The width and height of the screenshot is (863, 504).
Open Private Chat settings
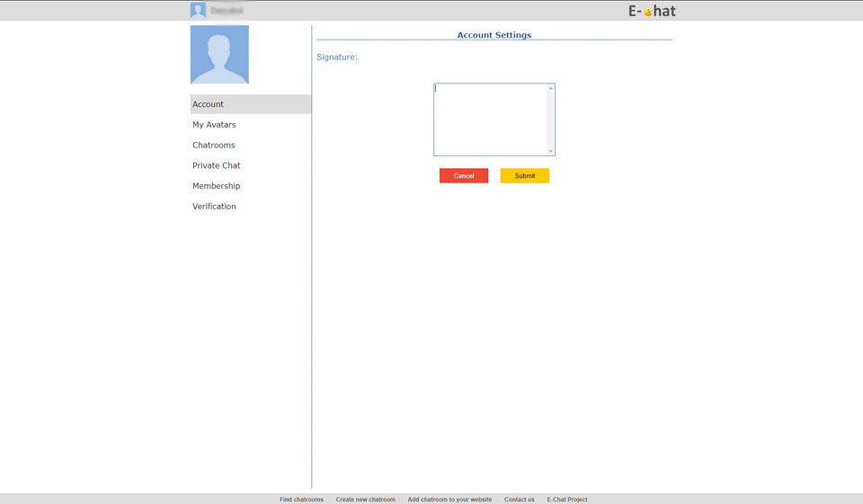click(216, 166)
